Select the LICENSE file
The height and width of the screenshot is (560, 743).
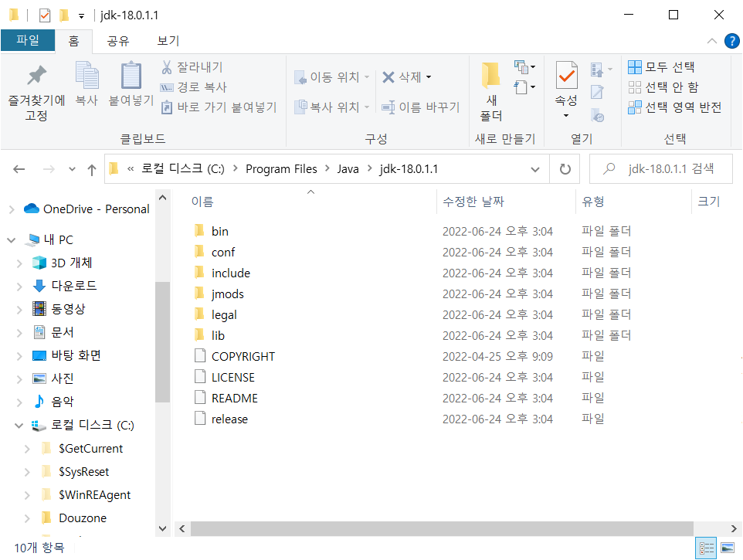click(232, 377)
